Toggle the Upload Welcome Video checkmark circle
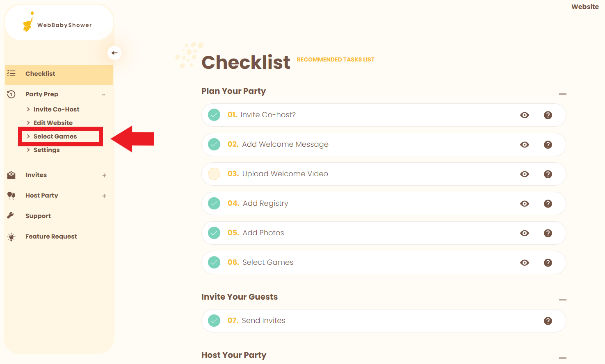Screen dimensions: 605x364 (x=214, y=174)
